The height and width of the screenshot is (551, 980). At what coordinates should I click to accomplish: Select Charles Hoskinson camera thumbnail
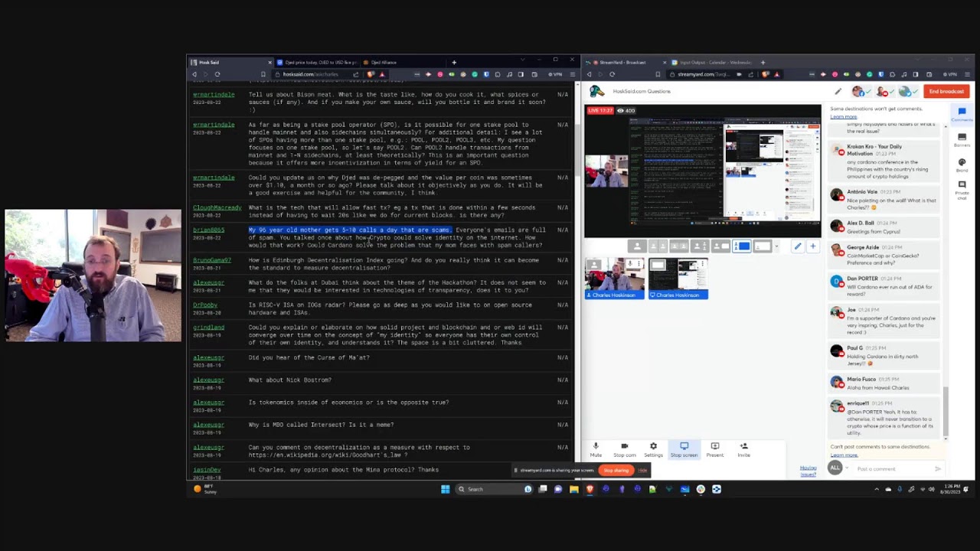click(x=614, y=278)
